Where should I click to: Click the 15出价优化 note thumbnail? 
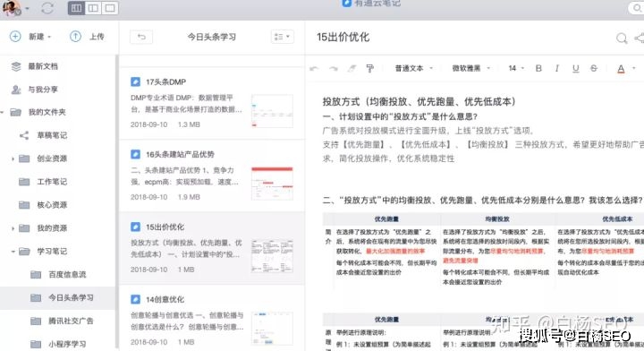click(x=272, y=256)
